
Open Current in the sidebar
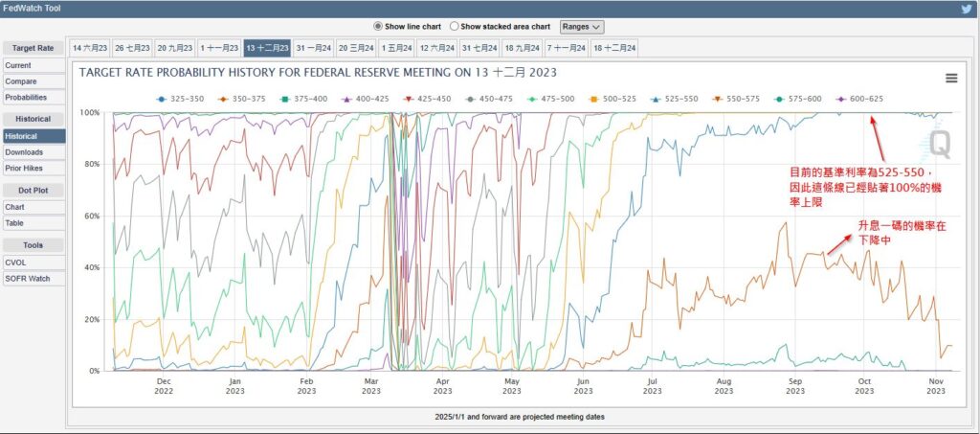33,65
